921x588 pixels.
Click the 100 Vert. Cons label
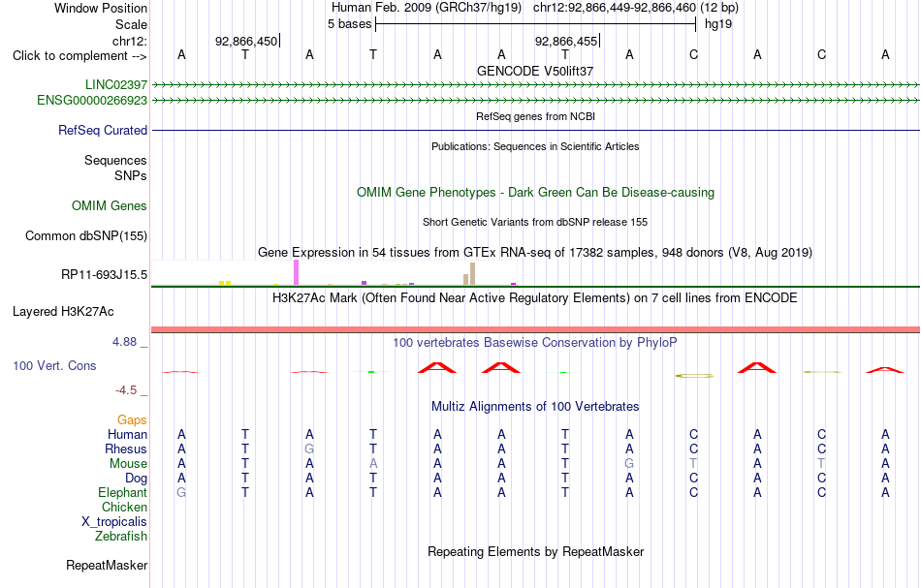pyautogui.click(x=54, y=365)
